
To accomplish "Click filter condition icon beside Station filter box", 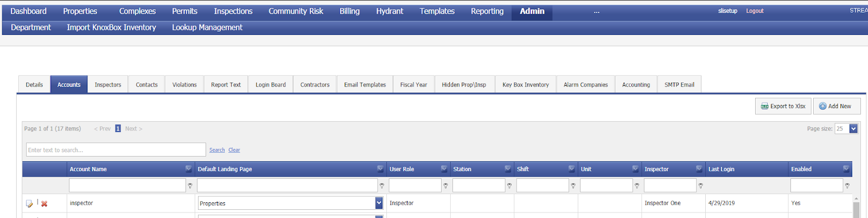I will click(509, 186).
